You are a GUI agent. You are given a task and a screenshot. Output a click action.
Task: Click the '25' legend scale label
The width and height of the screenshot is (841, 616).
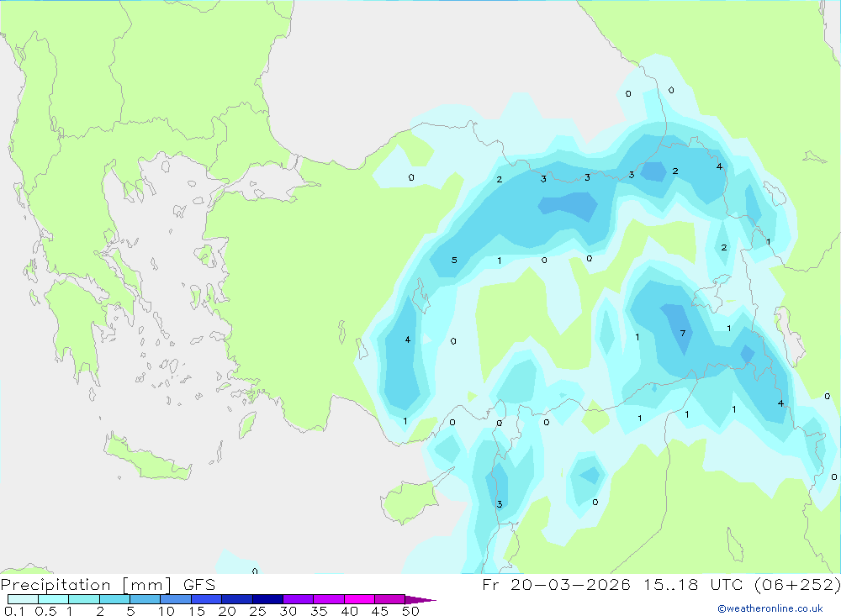(258, 611)
